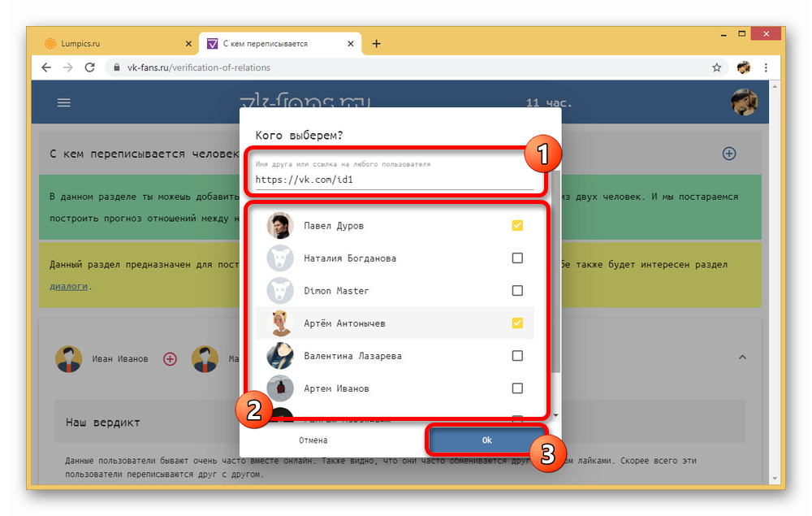Click the plus circle icon in section header
This screenshot has width=812, height=516.
pos(729,154)
